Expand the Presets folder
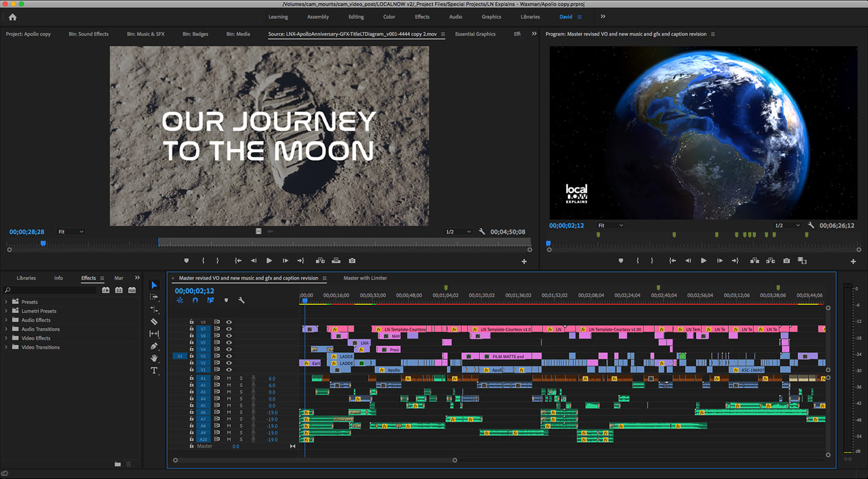The width and height of the screenshot is (868, 479). (x=7, y=302)
